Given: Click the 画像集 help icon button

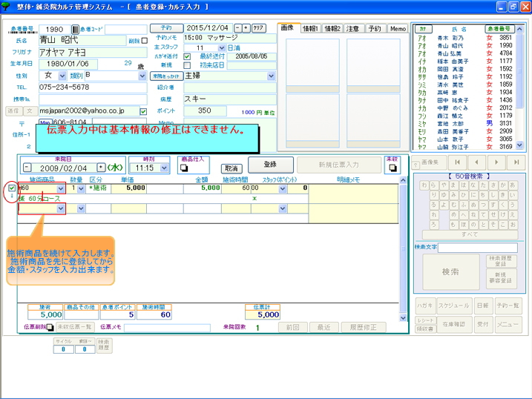Looking at the screenshot, I should (416, 165).
